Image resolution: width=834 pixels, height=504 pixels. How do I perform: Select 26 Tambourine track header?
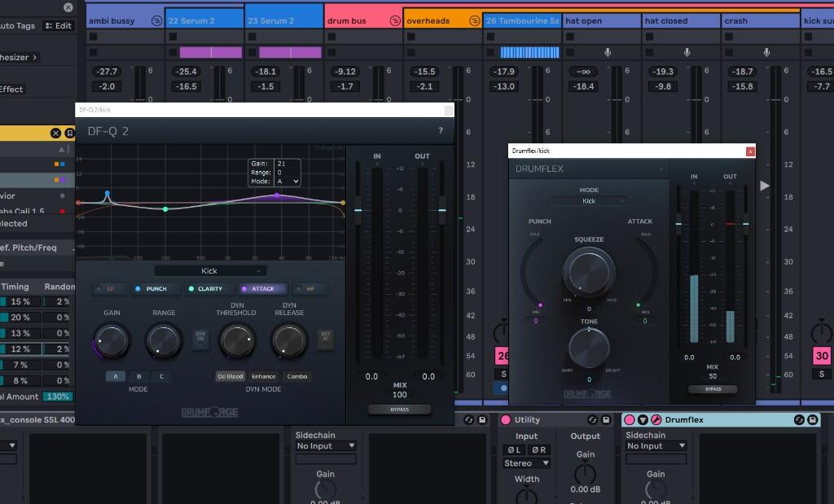(522, 20)
